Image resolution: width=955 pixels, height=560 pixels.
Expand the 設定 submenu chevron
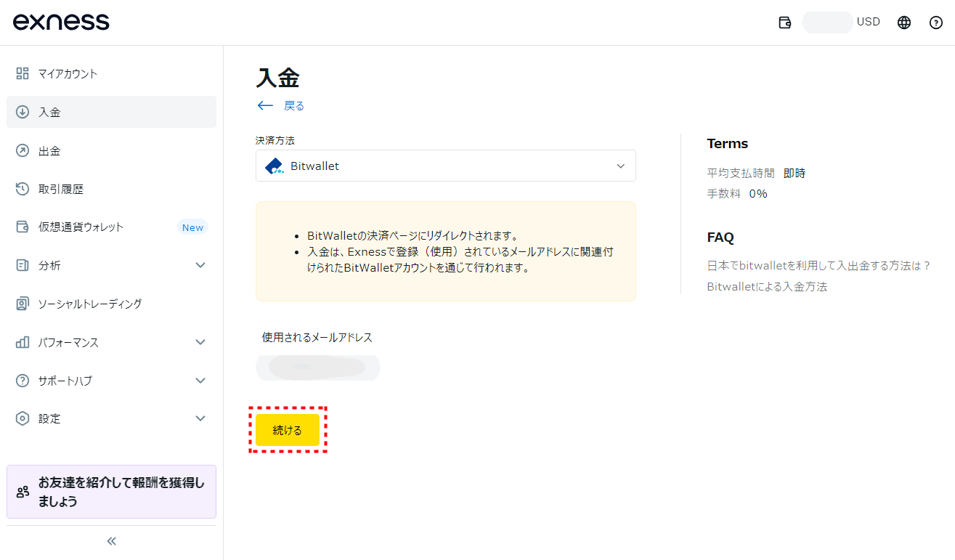click(201, 418)
